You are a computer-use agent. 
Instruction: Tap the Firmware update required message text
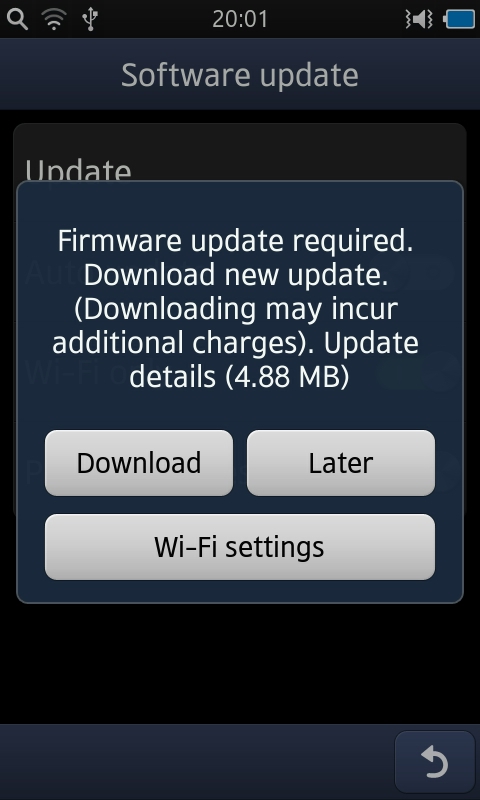click(235, 240)
